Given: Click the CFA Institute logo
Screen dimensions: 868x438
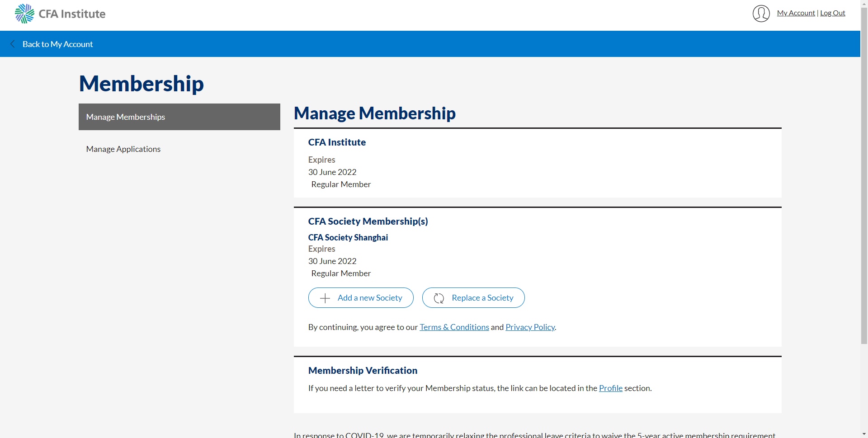Looking at the screenshot, I should [60, 14].
